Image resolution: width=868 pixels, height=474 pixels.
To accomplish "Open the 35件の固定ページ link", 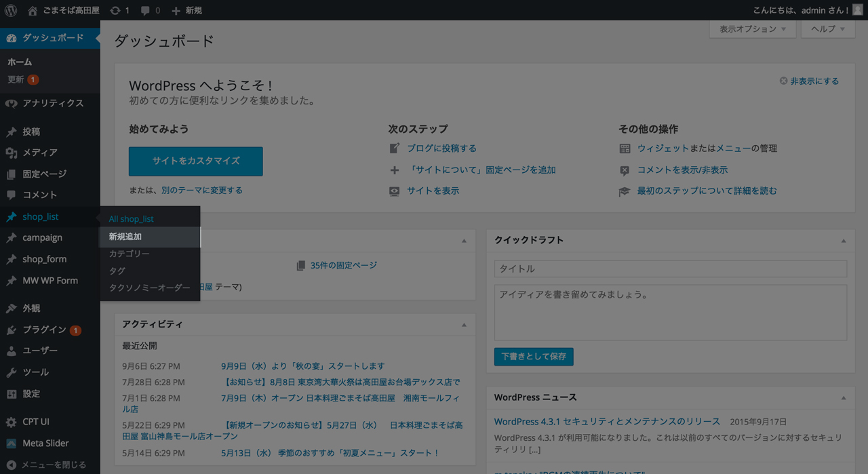I will pyautogui.click(x=343, y=266).
